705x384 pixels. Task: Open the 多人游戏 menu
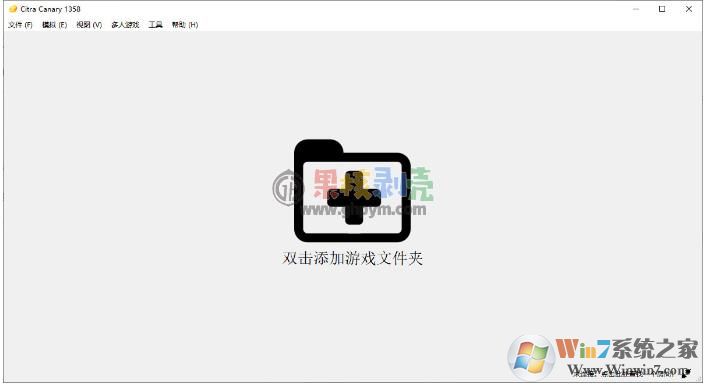coord(125,25)
